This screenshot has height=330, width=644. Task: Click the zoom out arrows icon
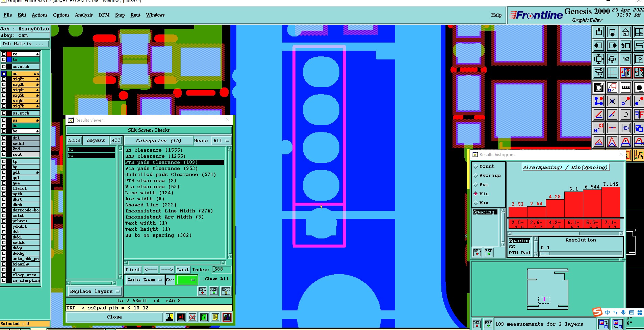tap(612, 59)
